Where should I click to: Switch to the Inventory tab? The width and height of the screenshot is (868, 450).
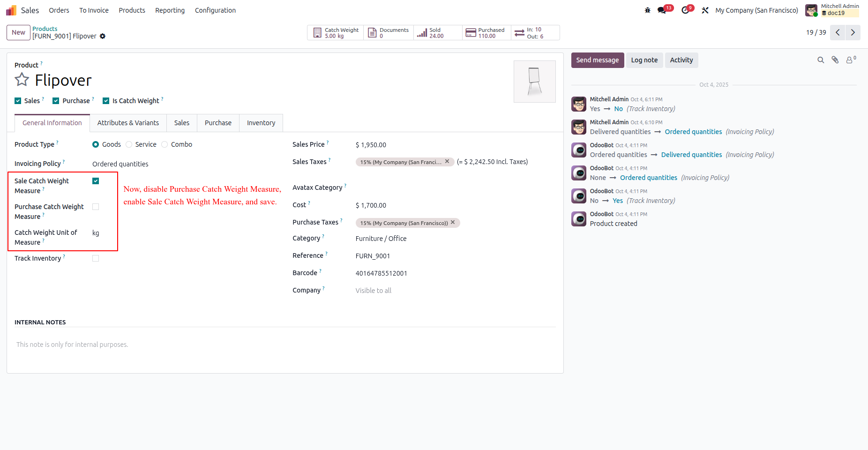pos(261,123)
